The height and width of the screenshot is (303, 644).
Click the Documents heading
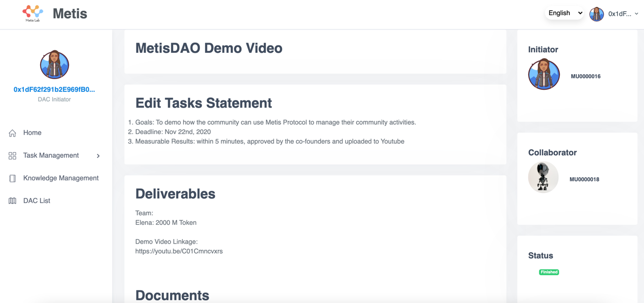click(x=172, y=295)
